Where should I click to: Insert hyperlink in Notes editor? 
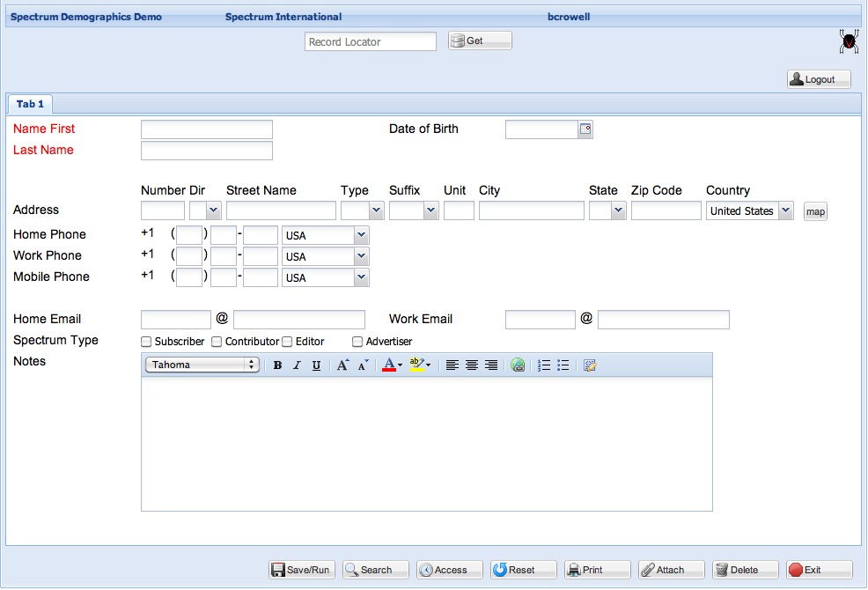click(518, 365)
